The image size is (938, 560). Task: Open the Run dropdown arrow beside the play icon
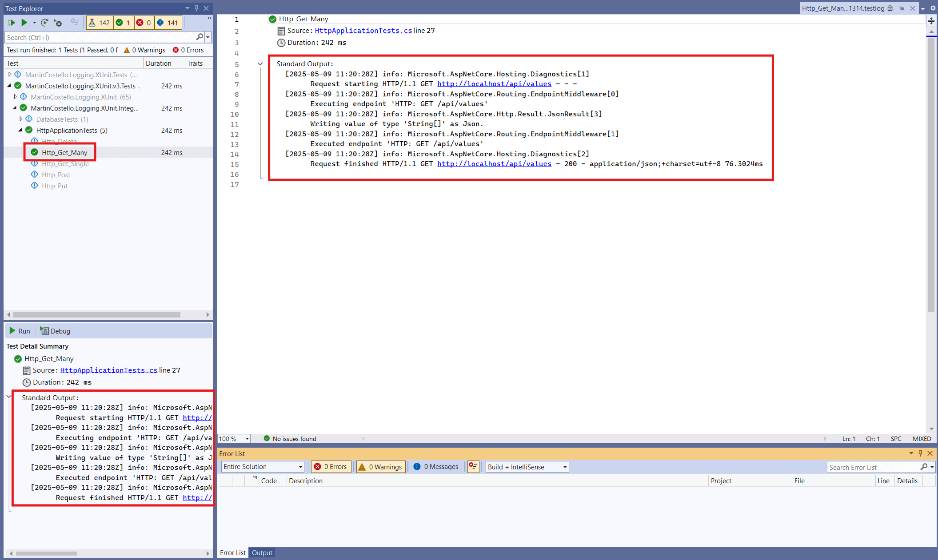34,23
